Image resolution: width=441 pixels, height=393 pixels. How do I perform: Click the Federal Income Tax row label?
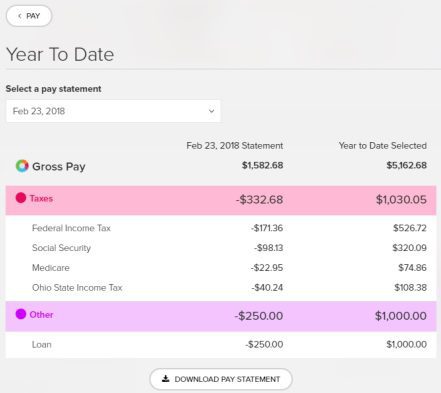click(x=71, y=228)
